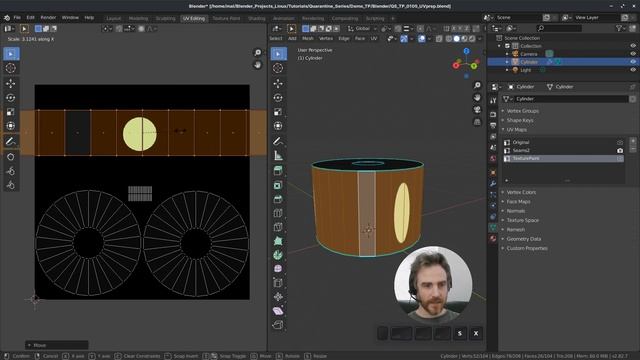Open the Object Data properties tab
Image resolution: width=640 pixels, height=360 pixels.
click(493, 227)
